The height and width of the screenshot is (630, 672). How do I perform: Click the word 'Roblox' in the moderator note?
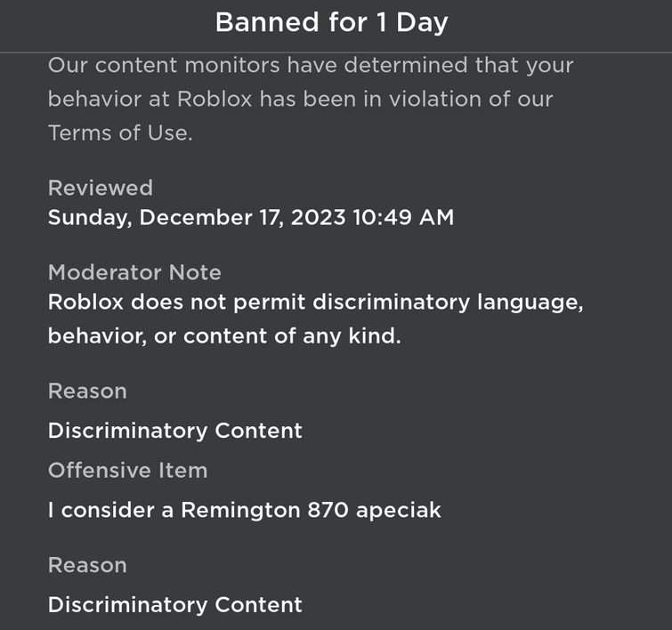click(85, 303)
